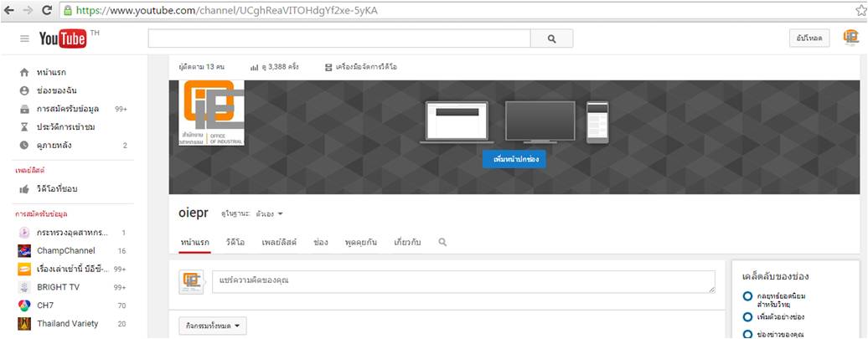Switch to the เพลย์ลิสต์ tab

pos(279,242)
